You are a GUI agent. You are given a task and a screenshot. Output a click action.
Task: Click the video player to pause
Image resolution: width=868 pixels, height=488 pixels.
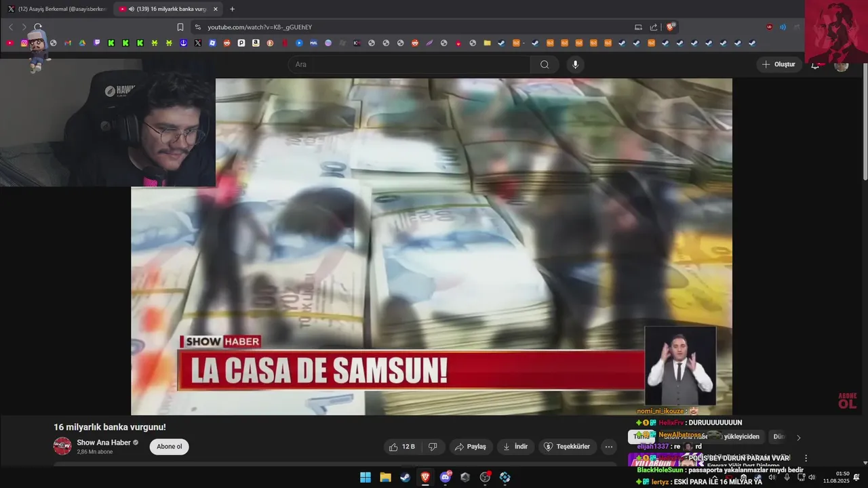click(431, 247)
